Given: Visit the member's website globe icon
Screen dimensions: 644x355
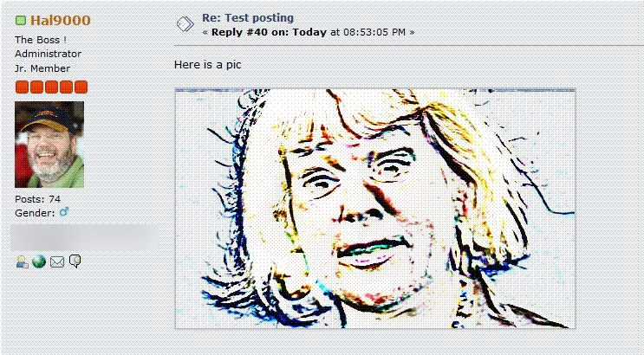Looking at the screenshot, I should (x=39, y=261).
